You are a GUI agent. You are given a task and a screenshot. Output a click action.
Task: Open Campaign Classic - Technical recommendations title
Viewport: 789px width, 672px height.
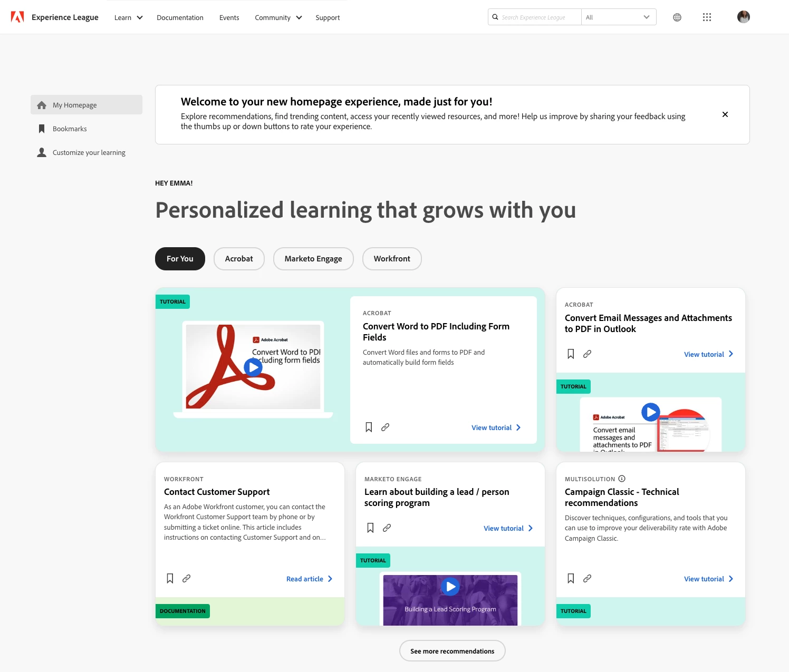(622, 497)
